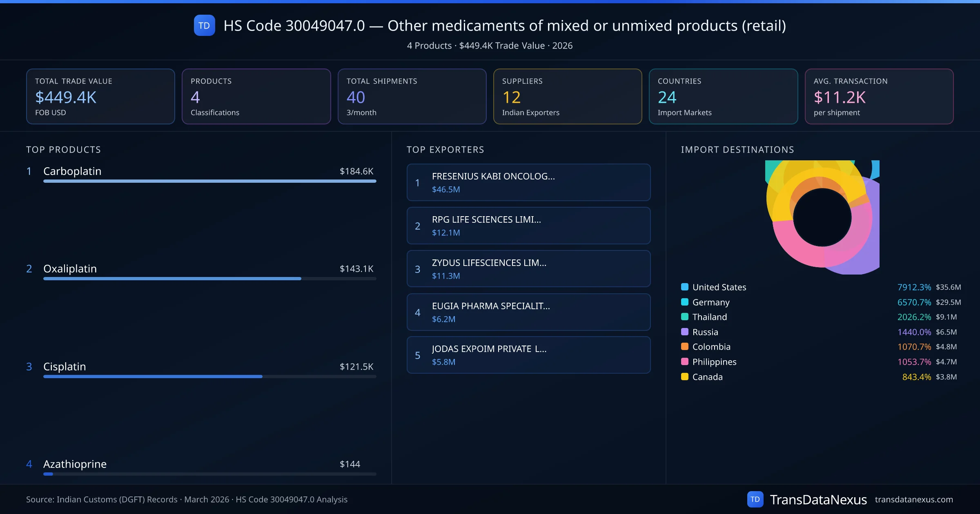Click the Russia legend color square
Viewport: 980px width, 514px height.
click(685, 332)
